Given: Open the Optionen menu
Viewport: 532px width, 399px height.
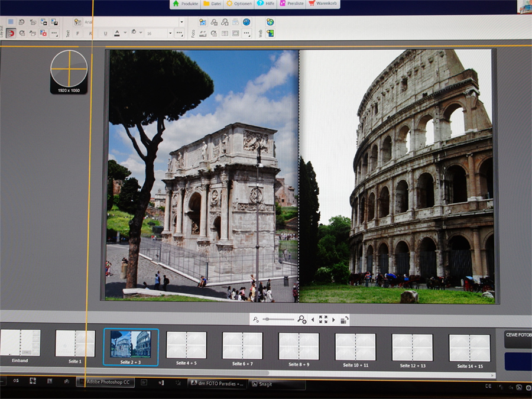Looking at the screenshot, I should tap(238, 4).
